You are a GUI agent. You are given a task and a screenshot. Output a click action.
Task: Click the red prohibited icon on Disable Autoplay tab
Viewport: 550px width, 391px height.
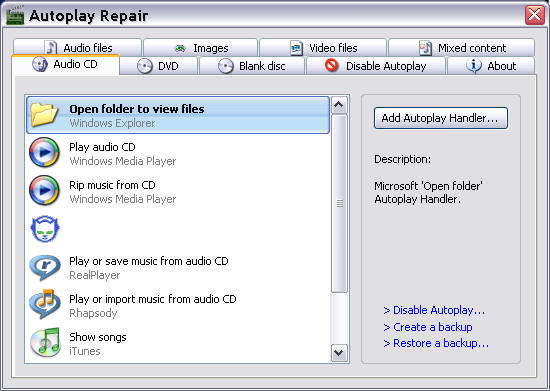point(331,65)
